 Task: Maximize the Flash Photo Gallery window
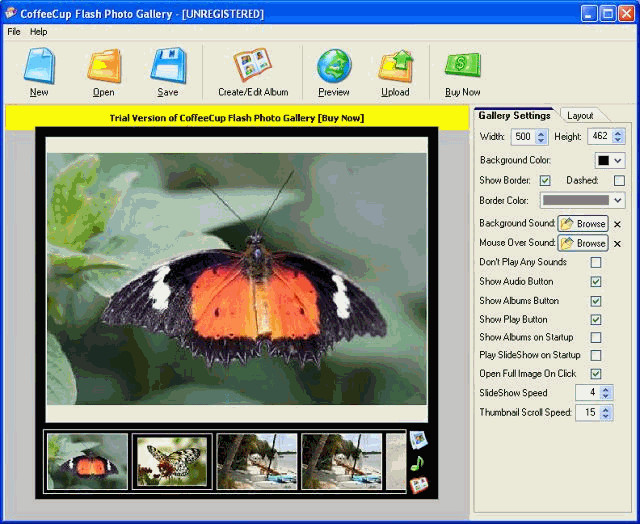608,13
